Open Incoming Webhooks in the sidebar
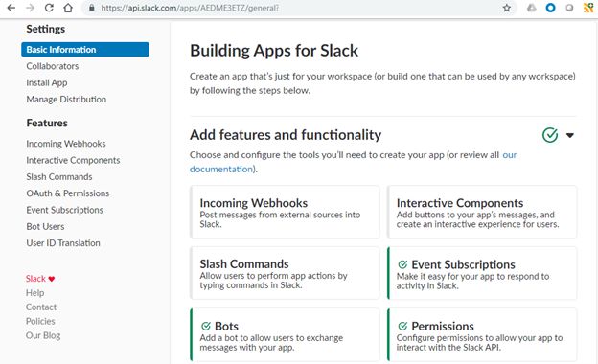Screen dimensions: 598x364 pos(66,144)
